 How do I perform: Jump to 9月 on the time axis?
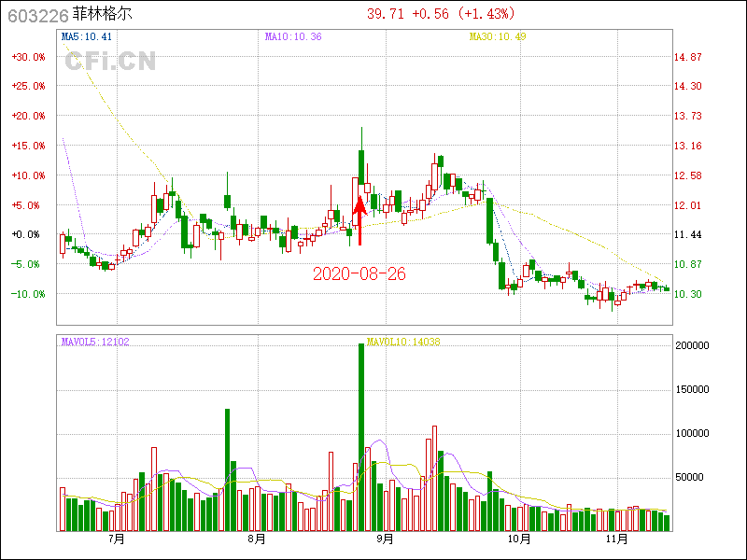[385, 539]
